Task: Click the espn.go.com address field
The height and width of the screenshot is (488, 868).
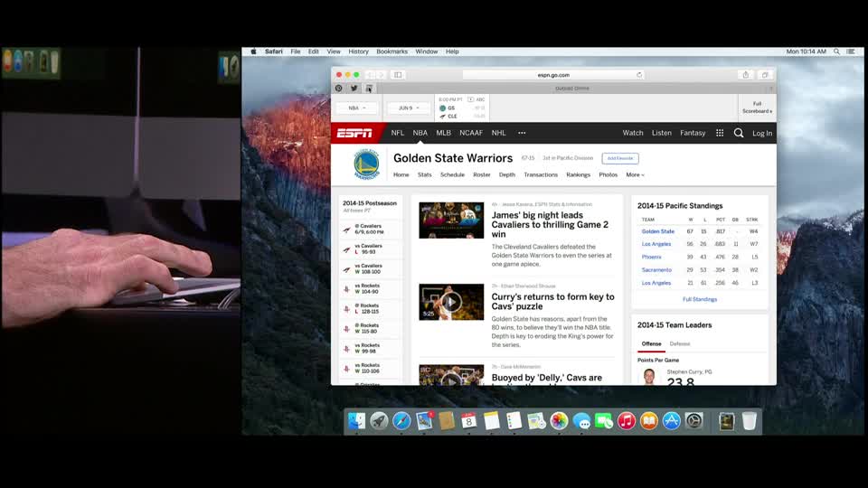Action: [552, 75]
